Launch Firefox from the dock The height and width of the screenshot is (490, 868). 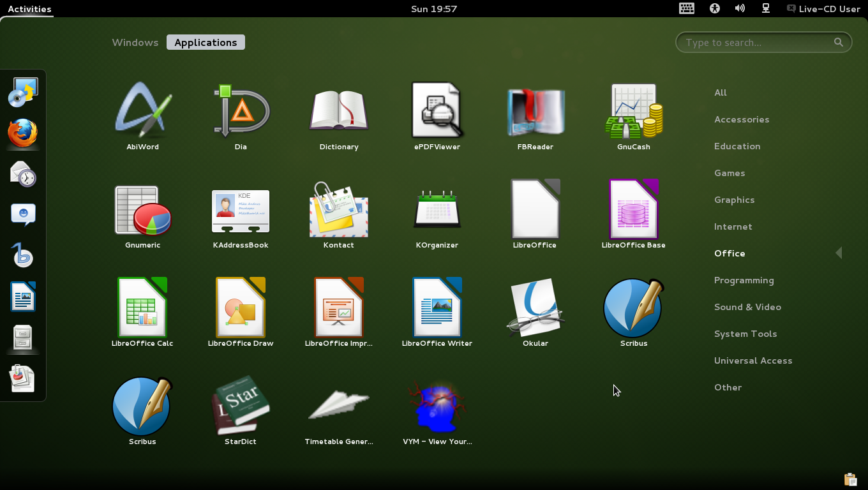click(23, 133)
